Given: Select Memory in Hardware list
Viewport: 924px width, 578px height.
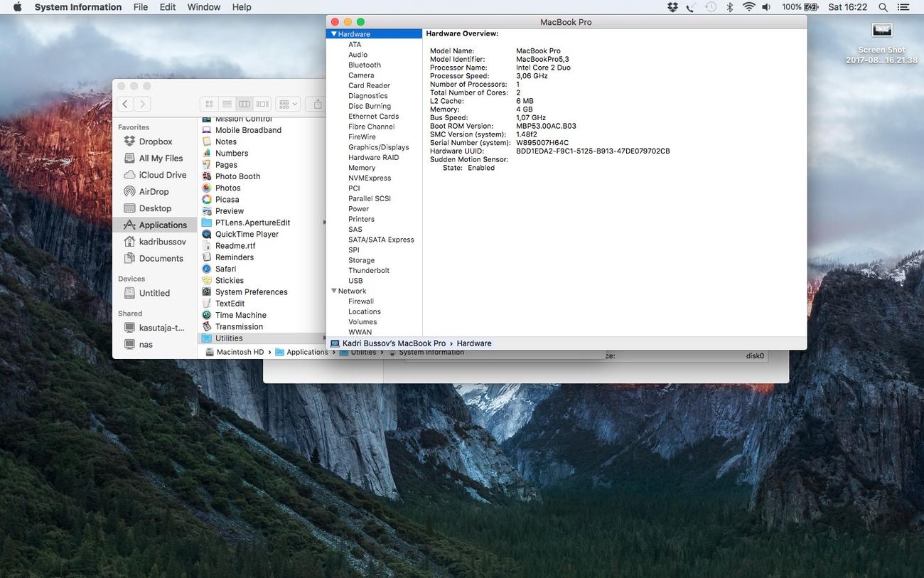Looking at the screenshot, I should point(362,168).
